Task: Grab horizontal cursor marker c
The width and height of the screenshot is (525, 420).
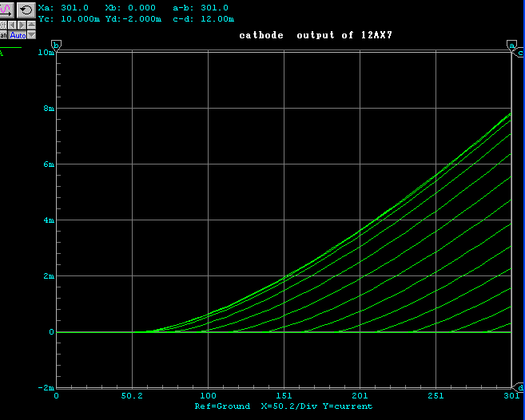Action: 519,53
